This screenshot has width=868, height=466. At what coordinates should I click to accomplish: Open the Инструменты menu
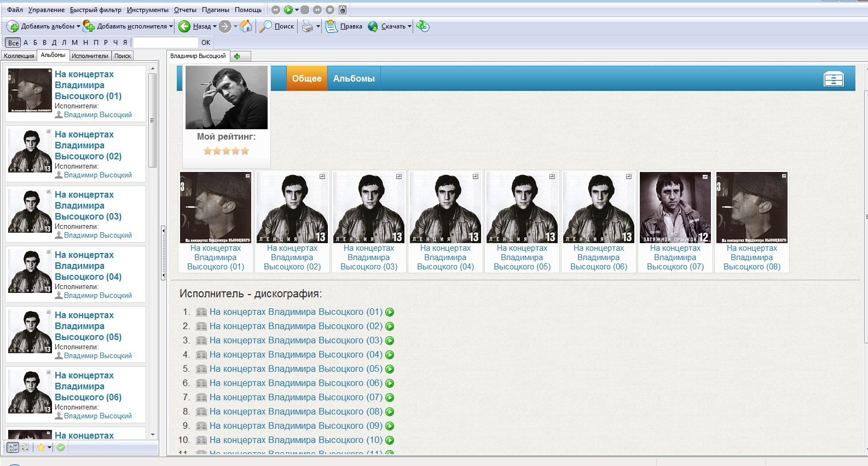coord(148,10)
